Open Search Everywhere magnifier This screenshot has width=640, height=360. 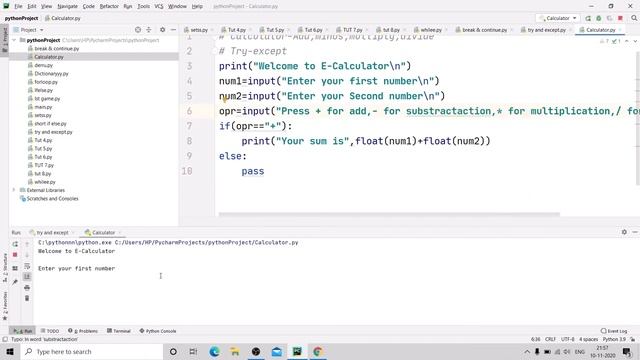[634, 18]
